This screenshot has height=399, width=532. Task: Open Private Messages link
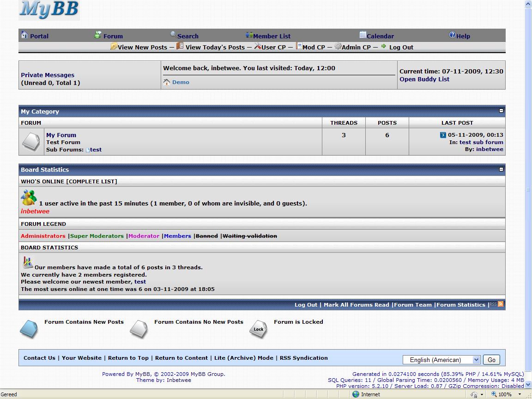[48, 75]
